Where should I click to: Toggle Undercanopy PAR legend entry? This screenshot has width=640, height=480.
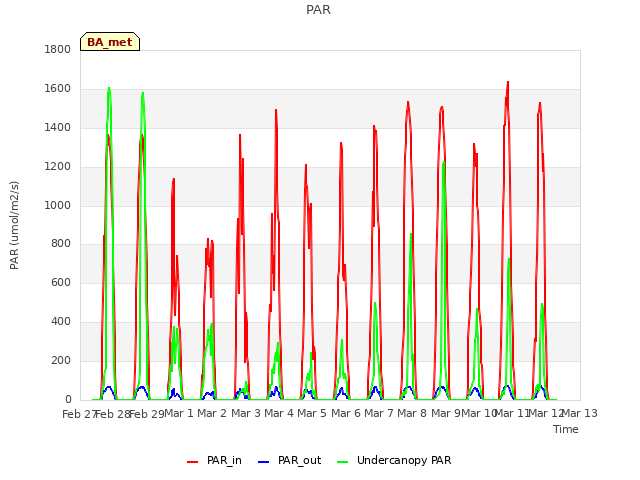[394, 460]
